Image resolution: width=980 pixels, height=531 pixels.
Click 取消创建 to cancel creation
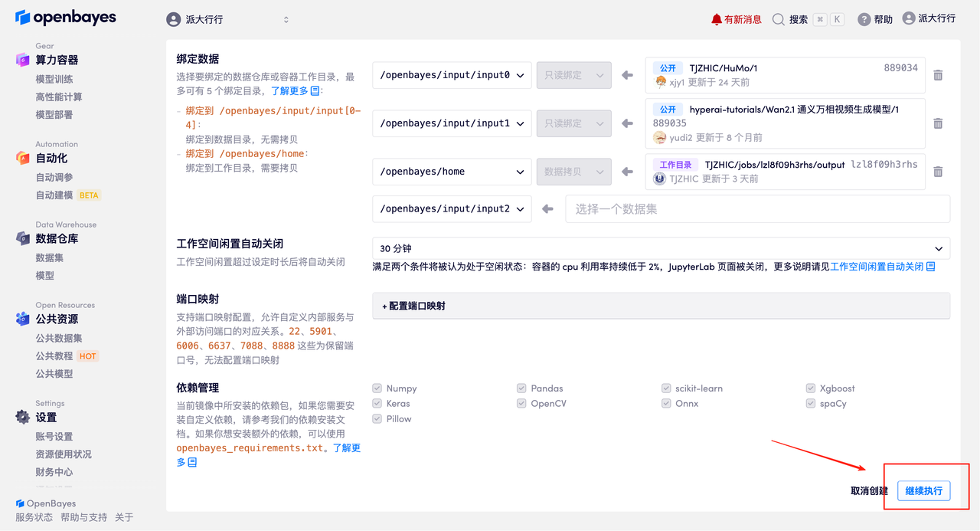[x=868, y=490]
